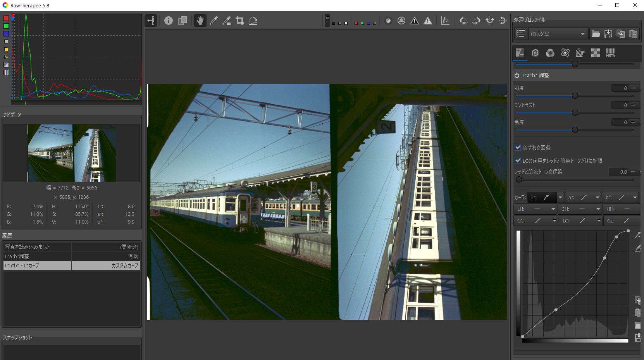
Task: Select history entry 'L*a*b* - L*カーブ'
Action: (72, 265)
